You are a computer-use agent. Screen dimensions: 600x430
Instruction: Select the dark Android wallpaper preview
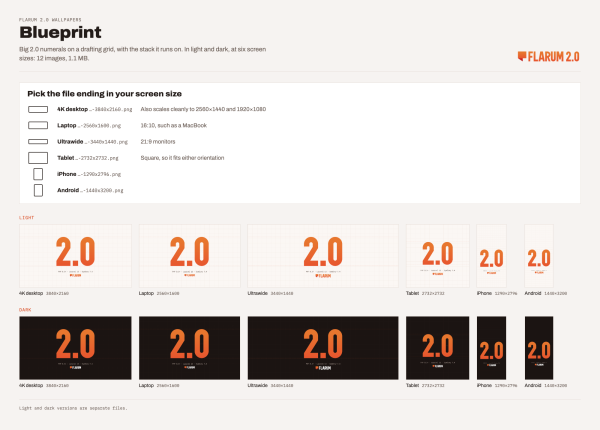[539, 348]
